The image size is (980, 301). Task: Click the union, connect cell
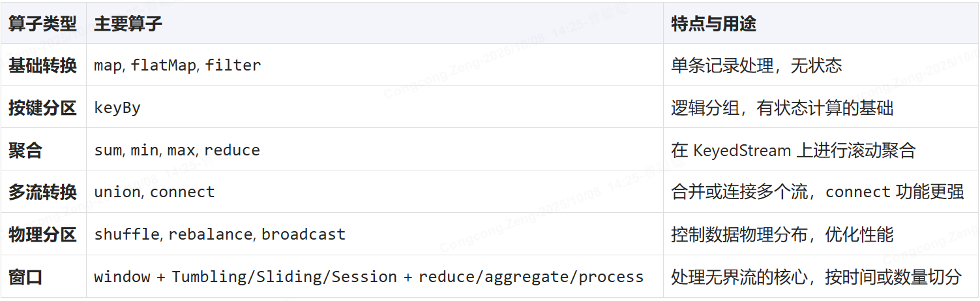(x=155, y=192)
